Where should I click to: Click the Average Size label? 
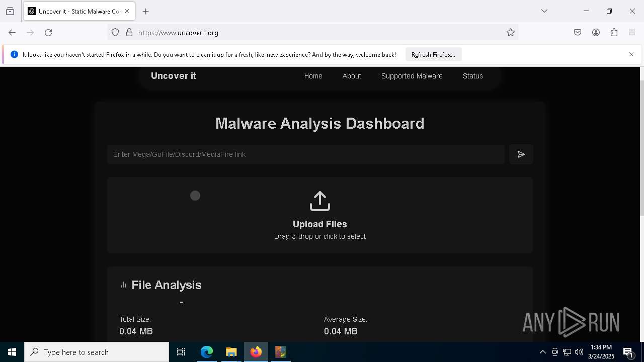346,319
